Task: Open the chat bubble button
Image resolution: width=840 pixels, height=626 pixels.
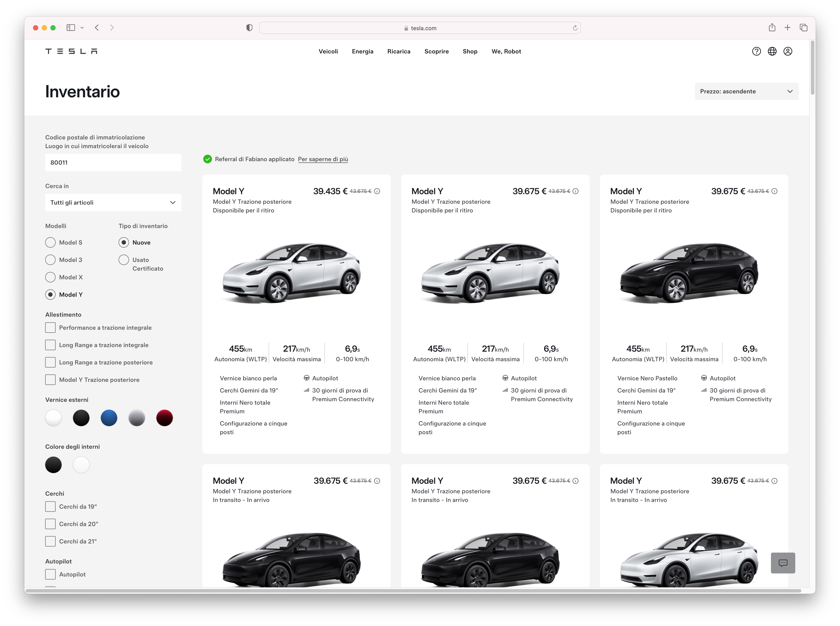Action: point(783,563)
